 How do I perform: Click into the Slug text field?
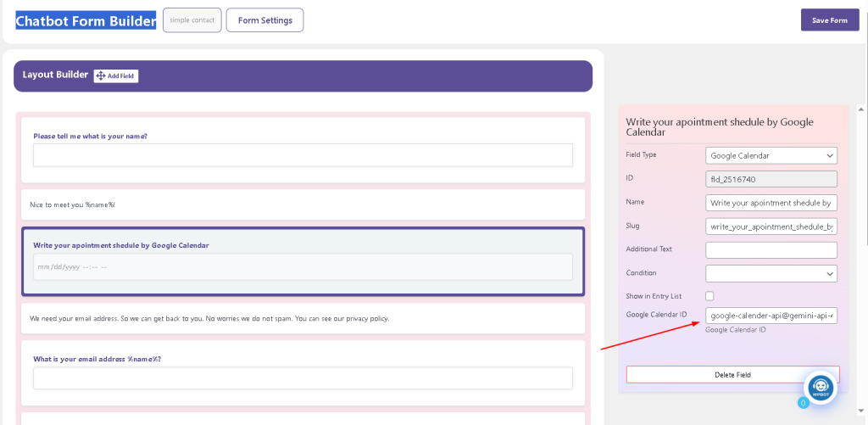771,226
